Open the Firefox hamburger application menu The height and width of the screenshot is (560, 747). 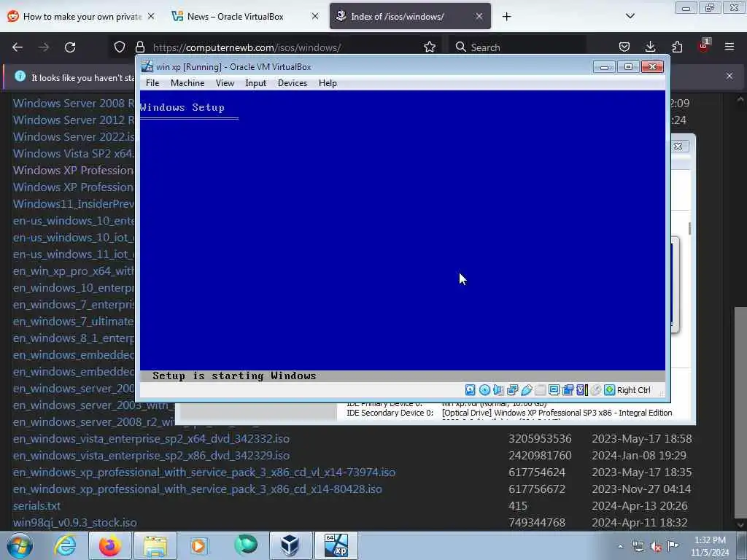tap(729, 47)
